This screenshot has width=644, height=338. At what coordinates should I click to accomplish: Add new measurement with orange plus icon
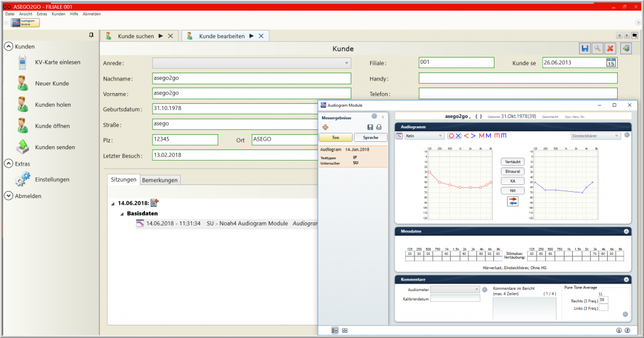[x=325, y=127]
